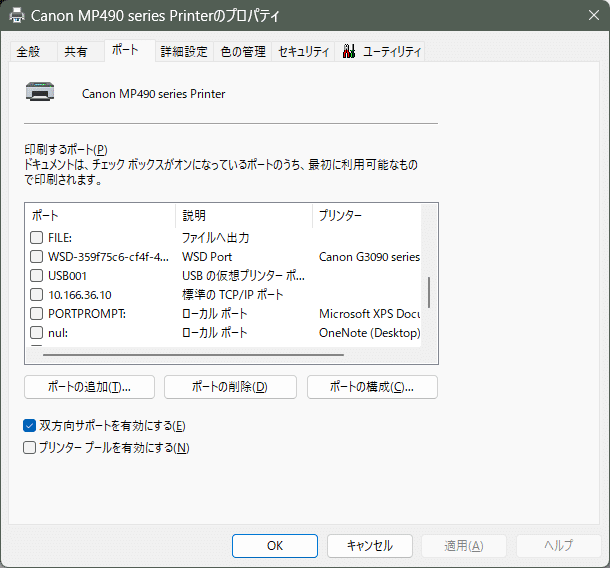Click the 適用 button
610x568 pixels.
pyautogui.click(x=464, y=545)
